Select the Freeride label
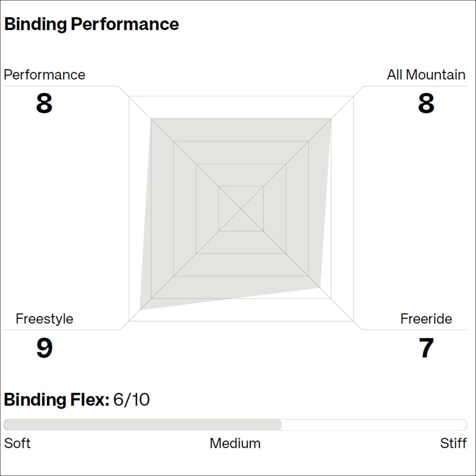The height and width of the screenshot is (476, 476). coord(426,319)
